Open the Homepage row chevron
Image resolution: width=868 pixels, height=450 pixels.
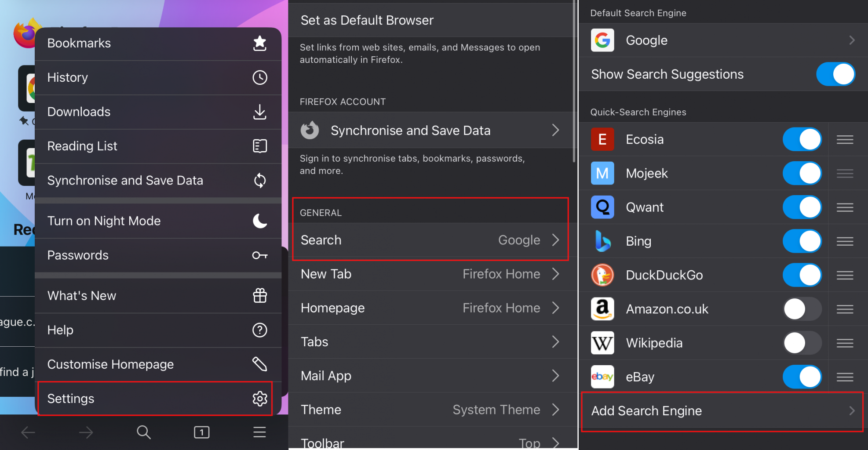(x=556, y=308)
